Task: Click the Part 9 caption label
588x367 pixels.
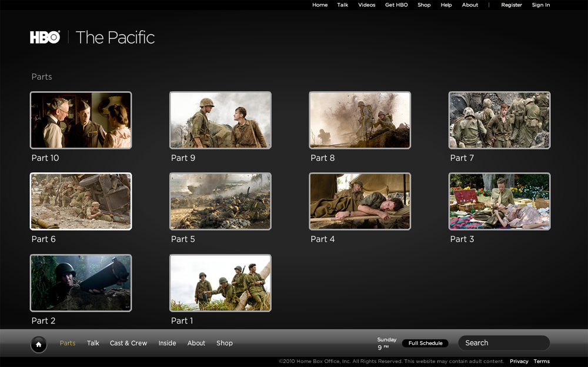Action: (x=183, y=158)
